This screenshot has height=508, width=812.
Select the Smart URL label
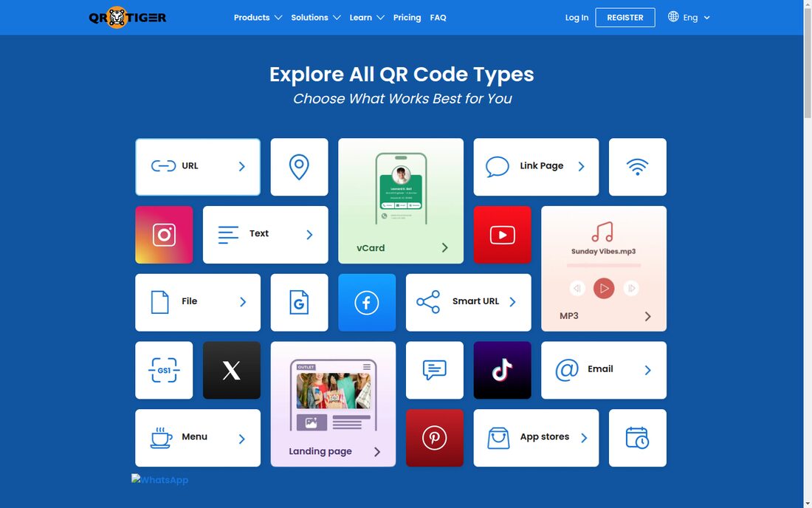[476, 301]
